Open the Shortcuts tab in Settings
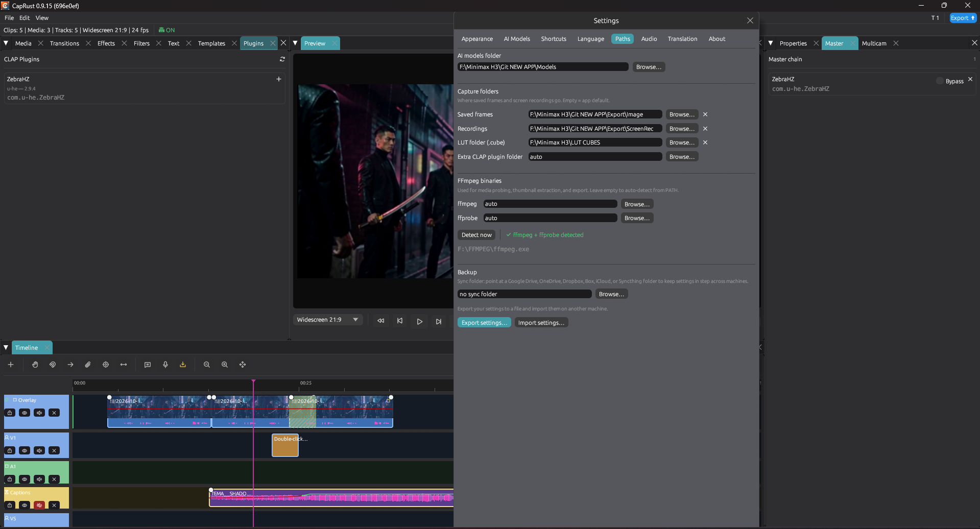This screenshot has width=980, height=529. [x=554, y=39]
